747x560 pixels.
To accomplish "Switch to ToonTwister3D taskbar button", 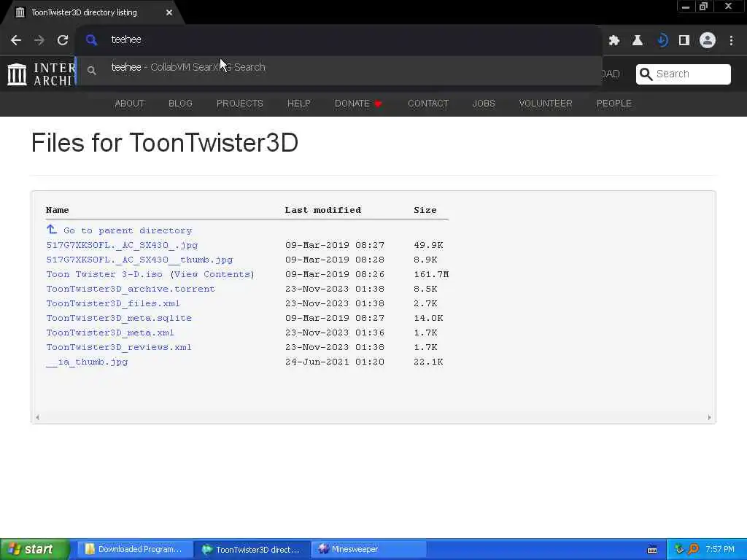I will (x=252, y=550).
